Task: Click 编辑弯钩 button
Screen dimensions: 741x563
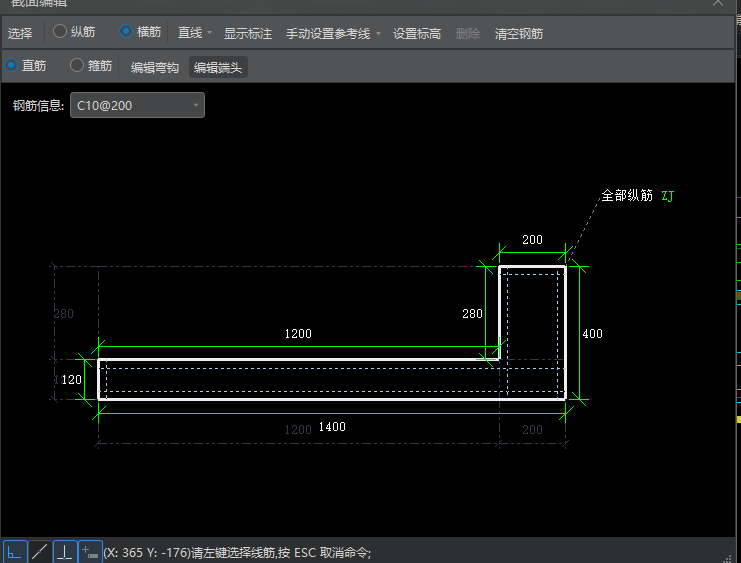Action: pyautogui.click(x=155, y=68)
